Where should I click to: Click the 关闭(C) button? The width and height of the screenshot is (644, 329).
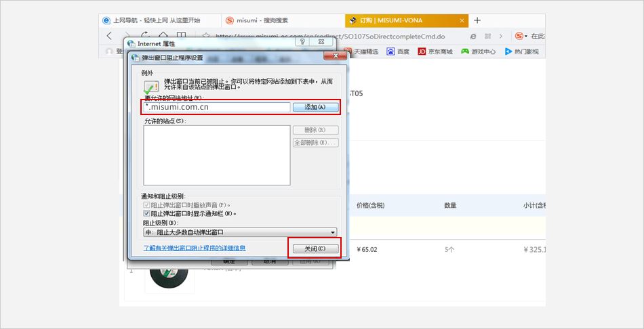tap(315, 248)
